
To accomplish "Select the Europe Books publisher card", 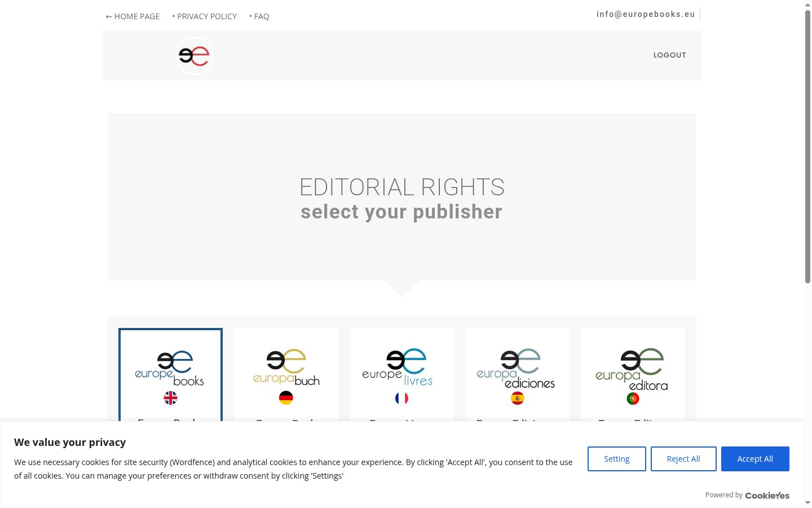I will (170, 375).
